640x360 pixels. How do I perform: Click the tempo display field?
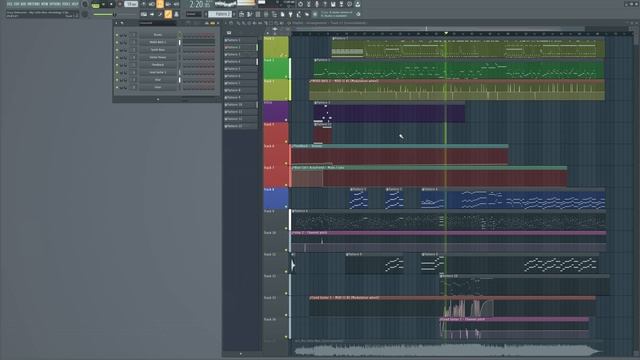tap(131, 4)
